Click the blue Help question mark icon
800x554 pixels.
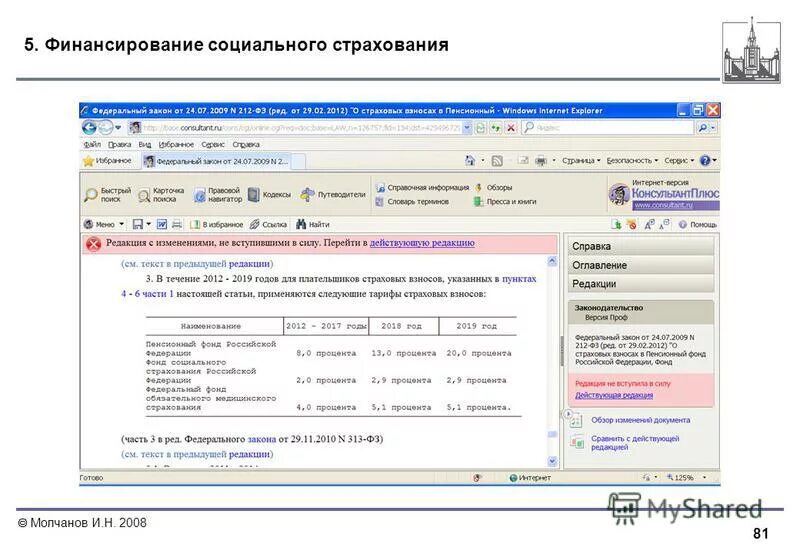coord(705,161)
